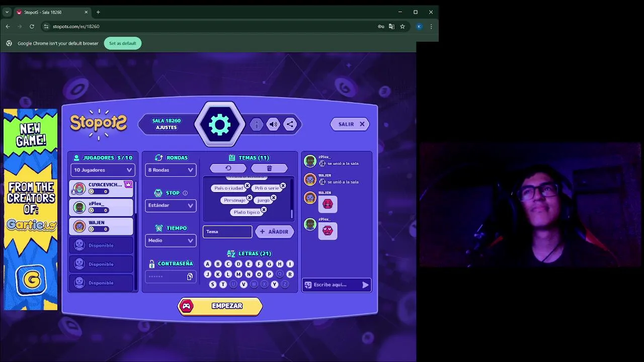Open the Chrome profile avatar K
The image size is (644, 362).
(419, 26)
